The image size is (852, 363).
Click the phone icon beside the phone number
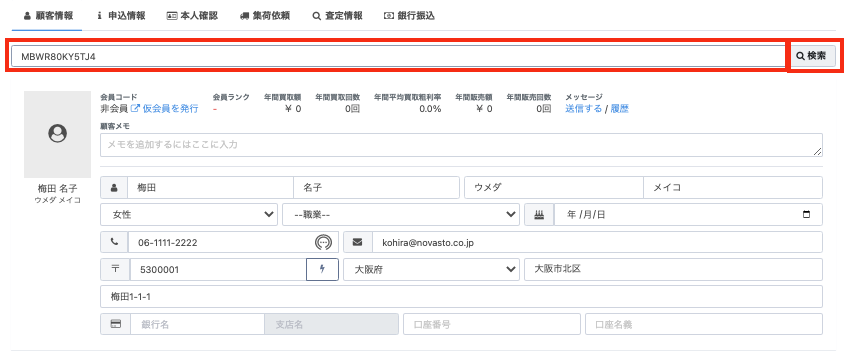114,242
